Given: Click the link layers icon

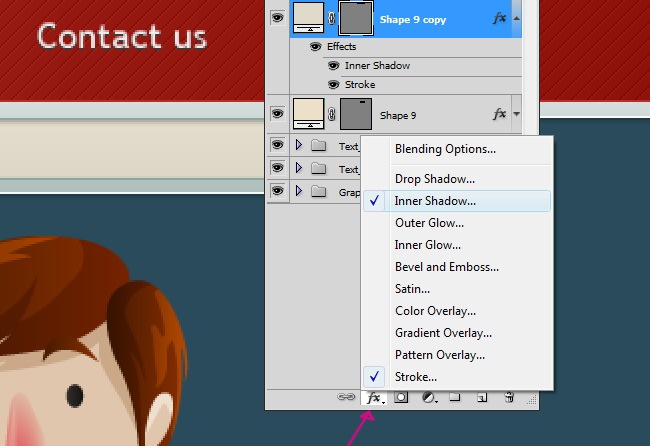Looking at the screenshot, I should point(347,398).
